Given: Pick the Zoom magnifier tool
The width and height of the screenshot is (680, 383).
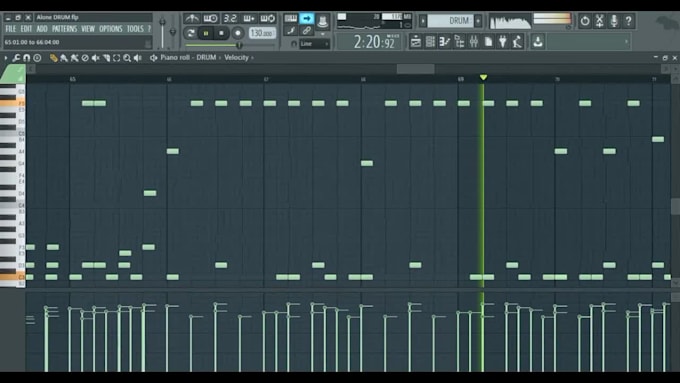Looking at the screenshot, I should coord(127,58).
